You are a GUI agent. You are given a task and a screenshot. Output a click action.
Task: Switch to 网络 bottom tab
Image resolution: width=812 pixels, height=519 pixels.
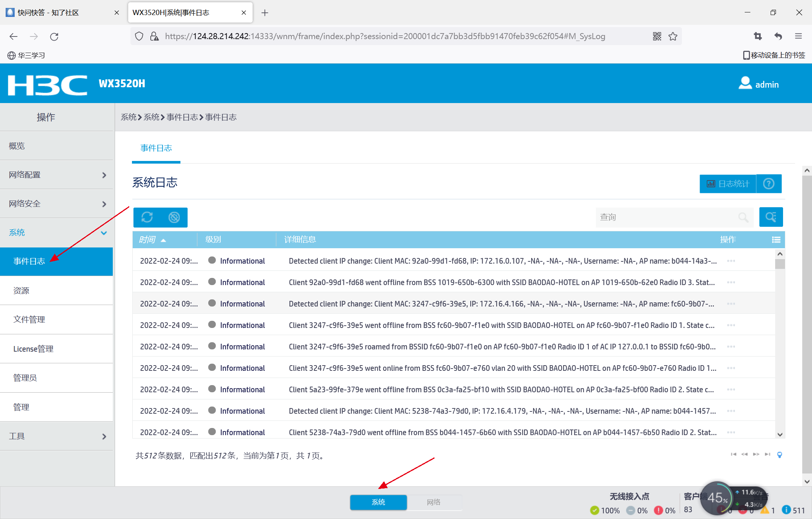pos(433,502)
